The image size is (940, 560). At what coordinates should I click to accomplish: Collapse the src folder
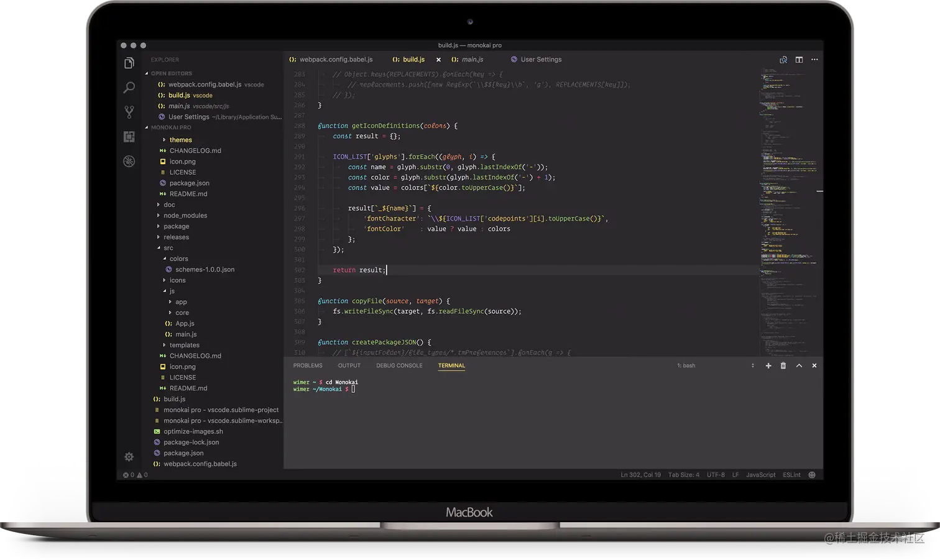[168, 248]
